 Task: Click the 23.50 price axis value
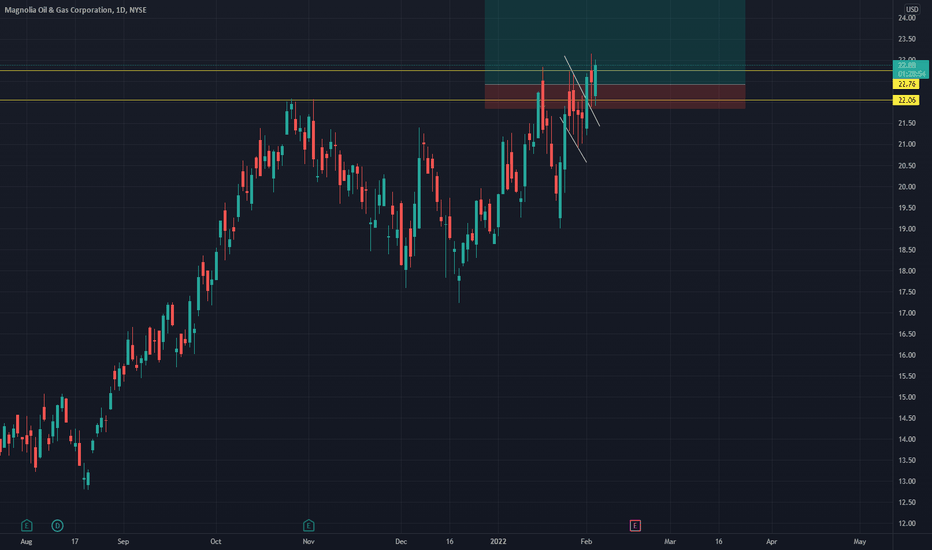906,39
